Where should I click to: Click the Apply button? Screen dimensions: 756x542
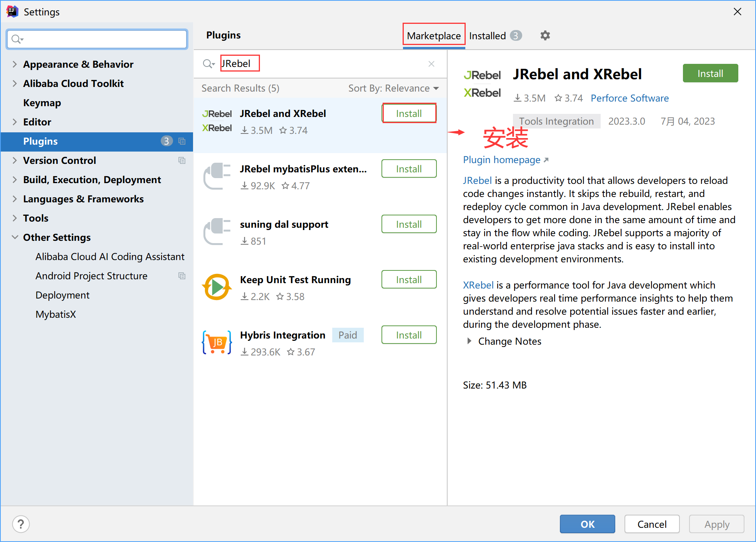coord(716,524)
